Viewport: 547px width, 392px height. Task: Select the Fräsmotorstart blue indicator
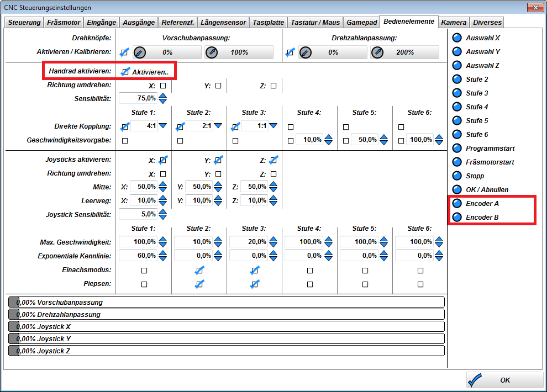coord(457,162)
